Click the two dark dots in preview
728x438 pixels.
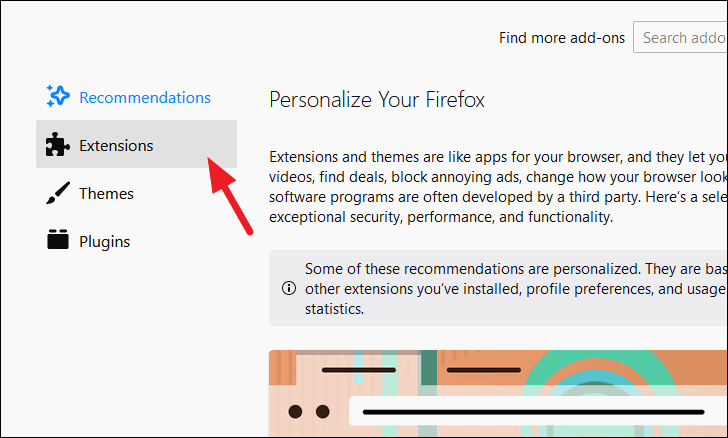pos(309,412)
